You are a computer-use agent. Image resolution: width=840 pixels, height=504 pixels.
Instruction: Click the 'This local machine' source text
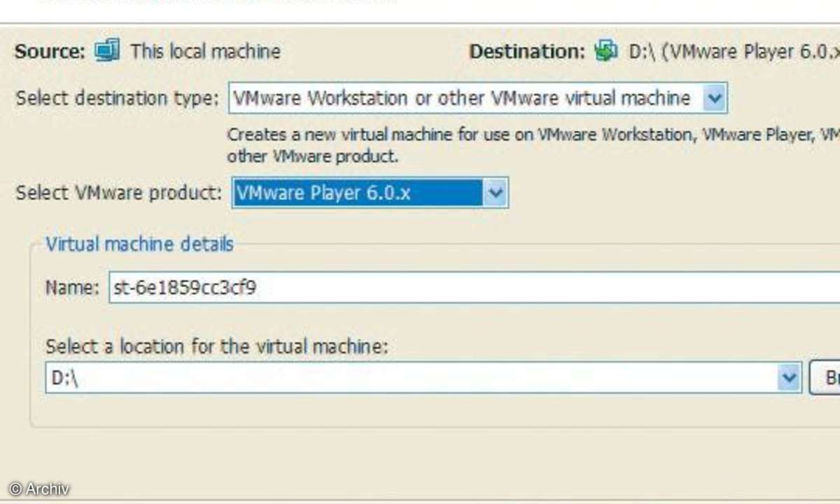(x=205, y=52)
